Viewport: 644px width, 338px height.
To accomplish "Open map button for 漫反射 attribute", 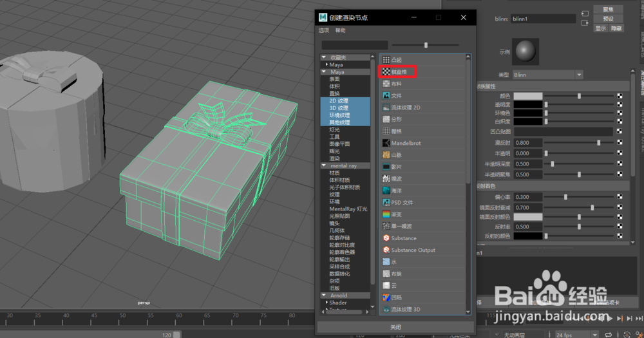I will tap(620, 142).
